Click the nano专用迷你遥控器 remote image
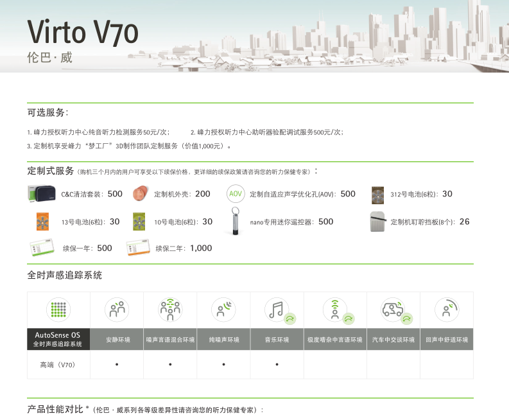 pos(236,220)
